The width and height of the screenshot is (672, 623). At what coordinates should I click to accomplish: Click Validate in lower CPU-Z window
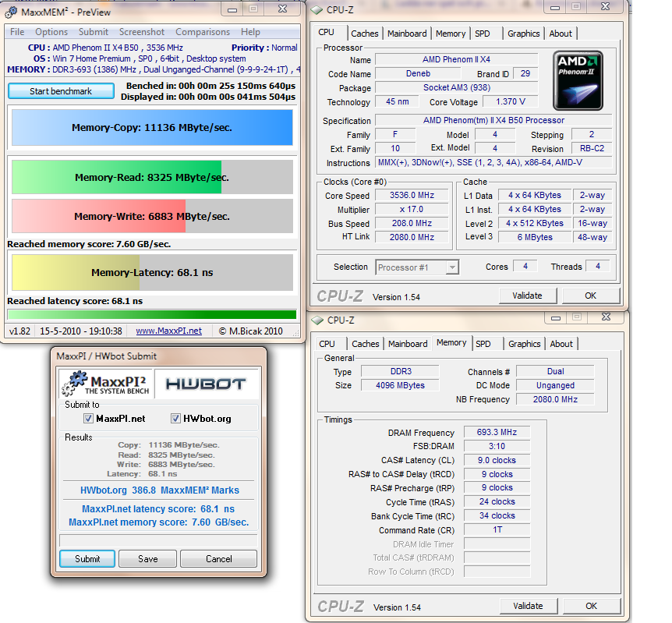coord(529,606)
